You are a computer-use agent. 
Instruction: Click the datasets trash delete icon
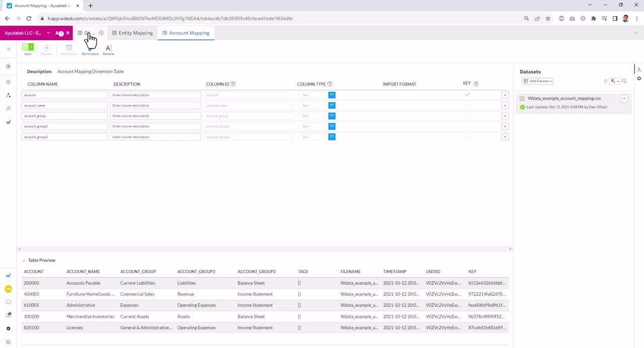605,81
